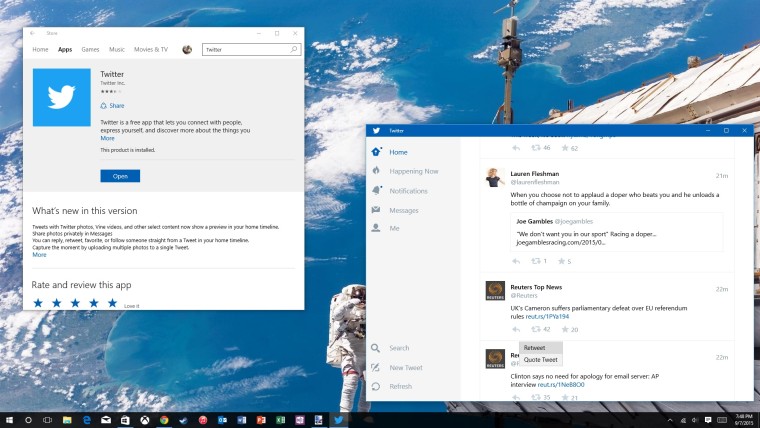The width and height of the screenshot is (760, 428).
Task: Open the user account avatar in the Store
Action: (187, 49)
